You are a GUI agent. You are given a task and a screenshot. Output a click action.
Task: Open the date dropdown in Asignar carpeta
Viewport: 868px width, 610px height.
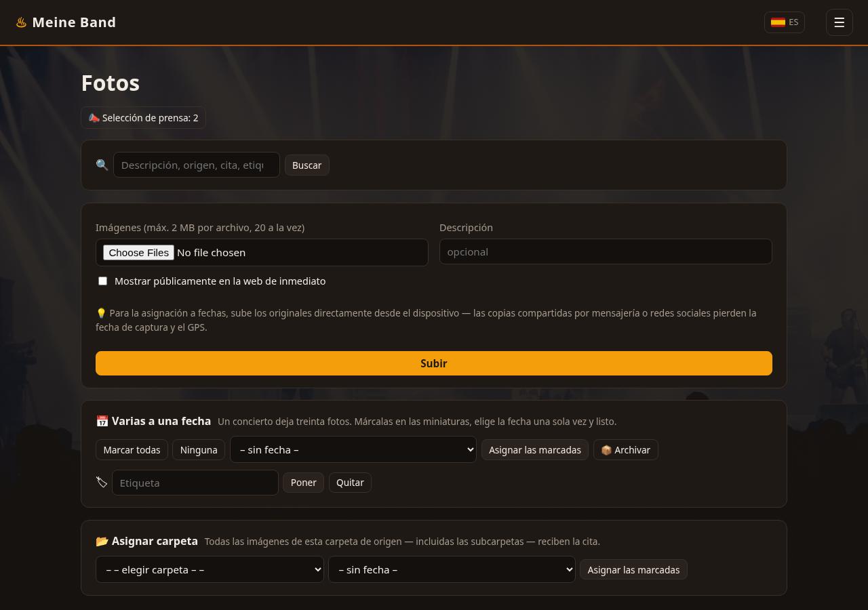click(452, 569)
